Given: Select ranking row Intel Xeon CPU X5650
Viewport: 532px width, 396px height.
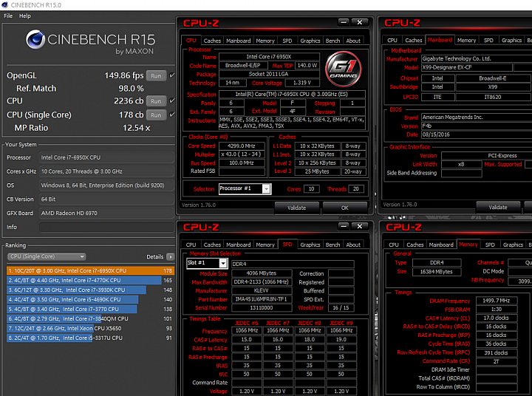Looking at the screenshot, I should (x=90, y=328).
